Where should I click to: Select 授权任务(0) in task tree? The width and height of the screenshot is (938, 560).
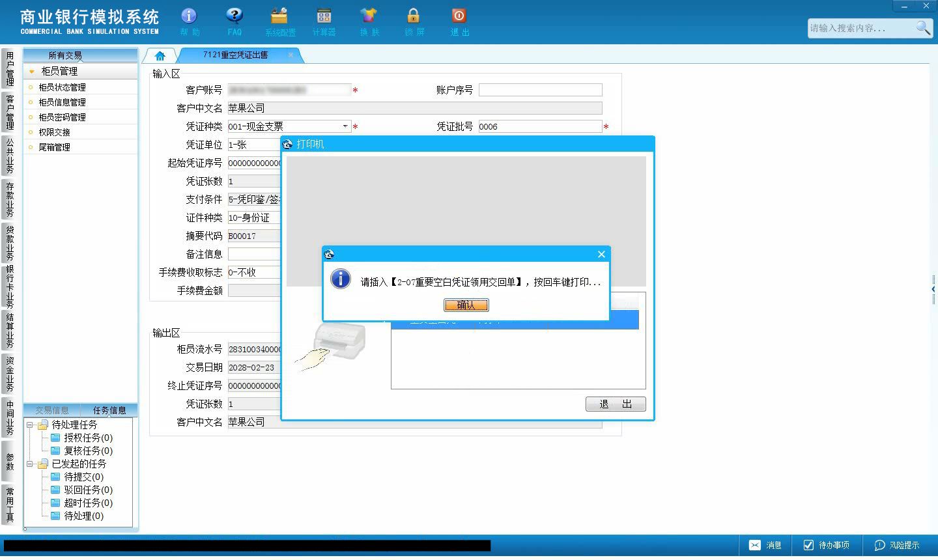pyautogui.click(x=88, y=438)
